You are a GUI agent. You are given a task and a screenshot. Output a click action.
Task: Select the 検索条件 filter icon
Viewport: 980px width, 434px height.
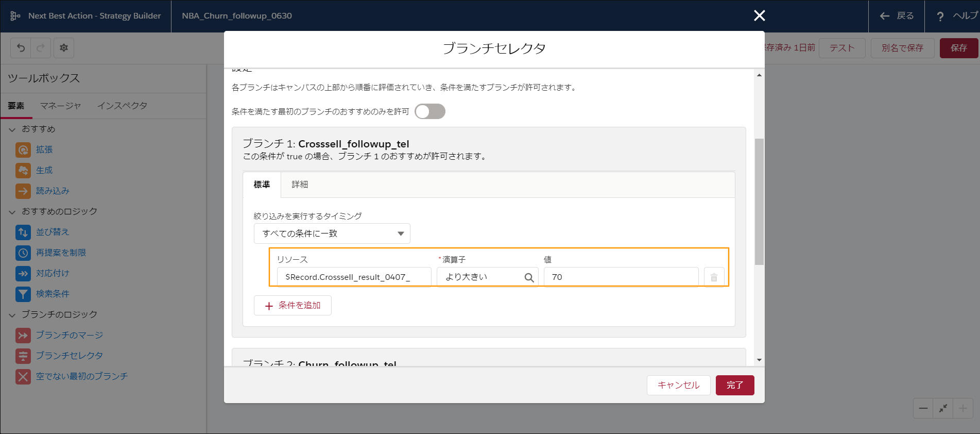point(23,294)
